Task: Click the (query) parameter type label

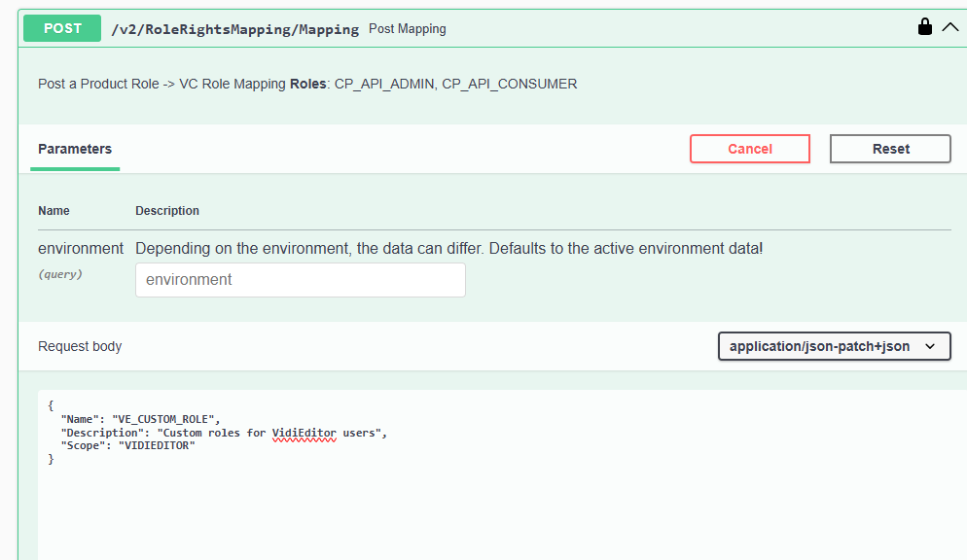Action: [x=60, y=274]
